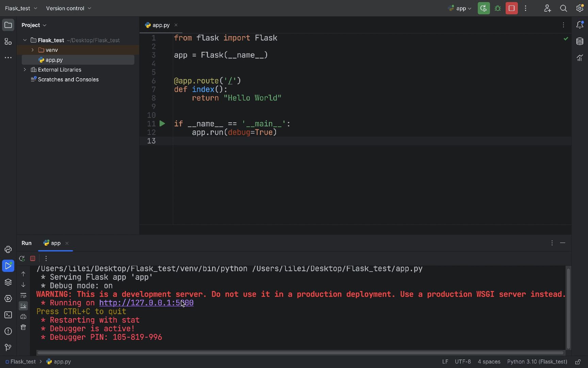Open the http://127.0.0.1:5000 link

146,303
